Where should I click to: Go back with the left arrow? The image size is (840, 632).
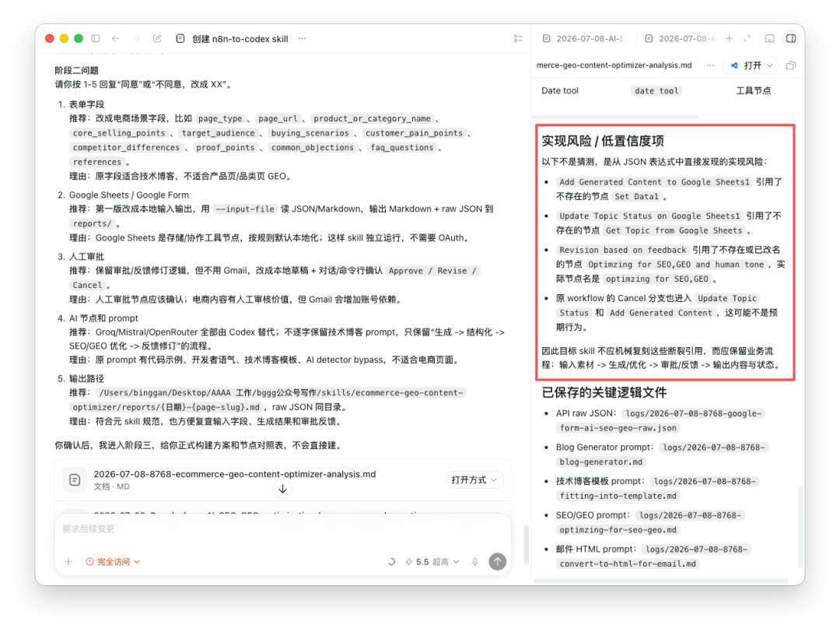point(115,38)
